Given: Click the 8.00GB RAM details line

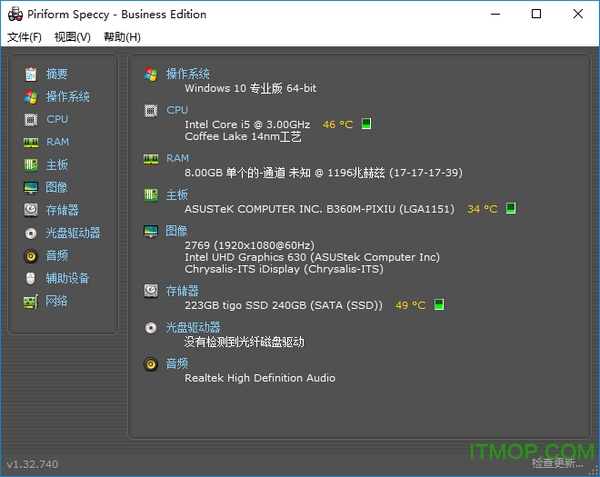Looking at the screenshot, I should point(323,173).
